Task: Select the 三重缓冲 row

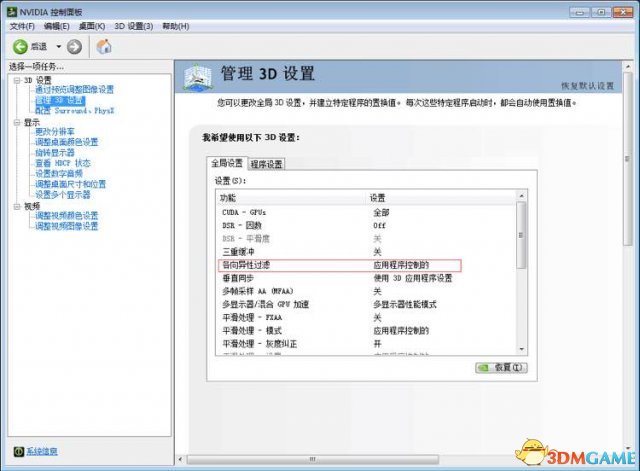Action: (x=366, y=252)
